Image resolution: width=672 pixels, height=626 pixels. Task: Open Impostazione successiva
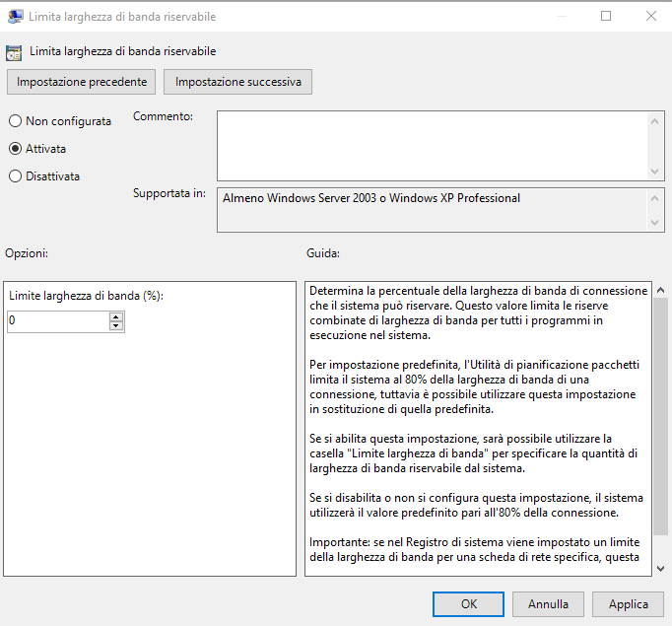(237, 82)
